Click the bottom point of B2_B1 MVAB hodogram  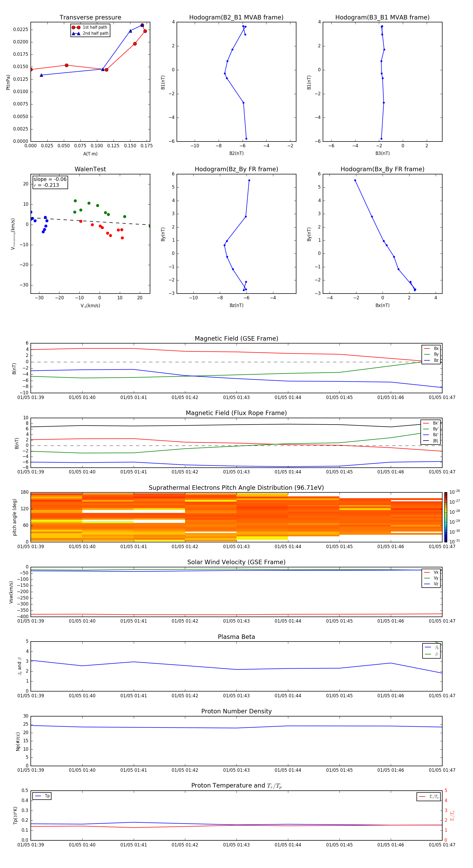(x=246, y=139)
